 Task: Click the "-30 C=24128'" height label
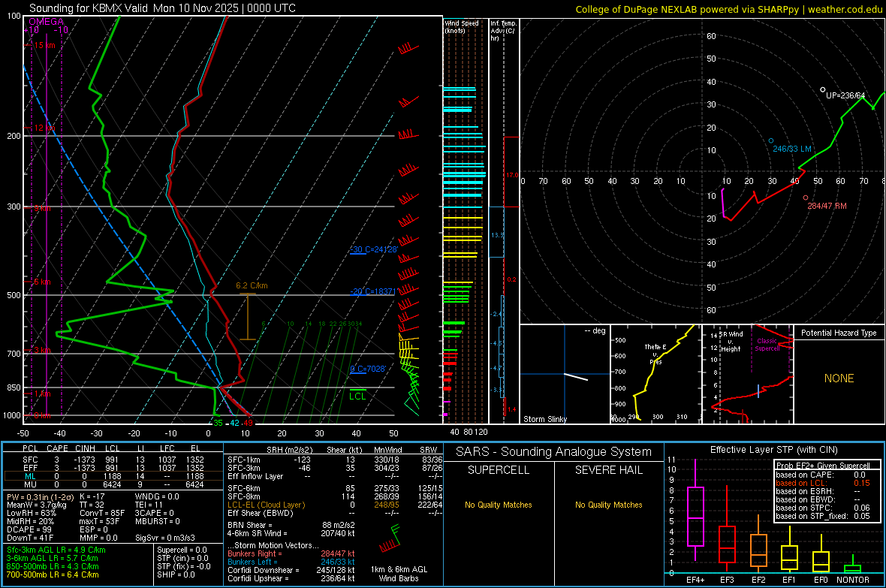[x=374, y=249]
